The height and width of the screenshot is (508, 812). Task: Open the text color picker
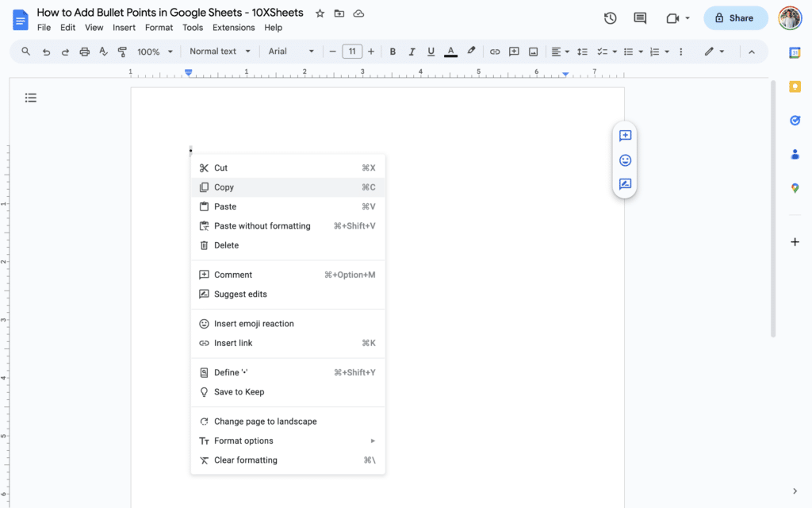coord(450,51)
